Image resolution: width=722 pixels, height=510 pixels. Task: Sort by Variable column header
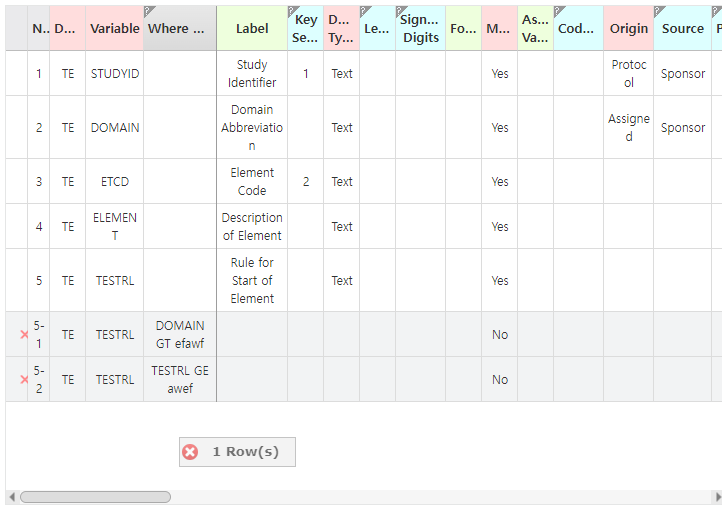[x=114, y=29]
